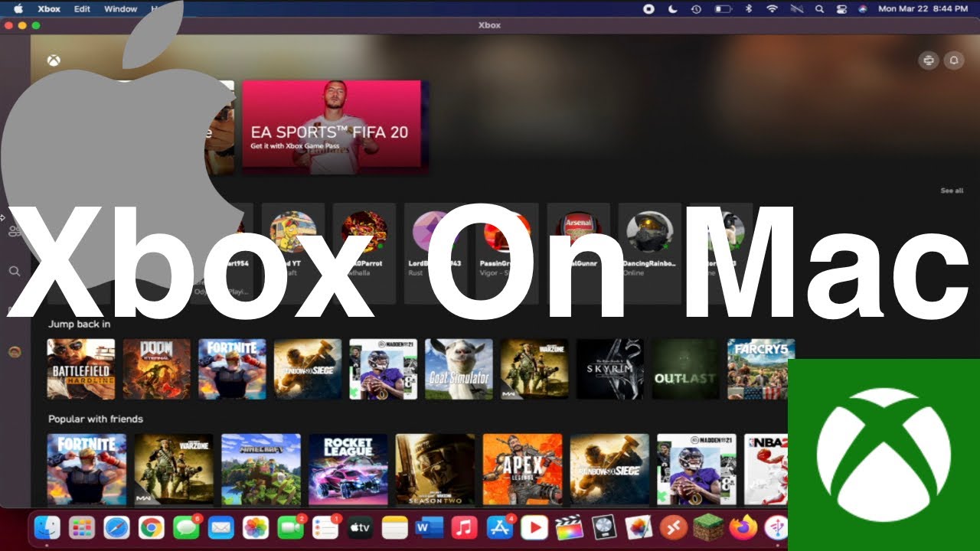Open Warzone in Popular with friends

[x=174, y=469]
